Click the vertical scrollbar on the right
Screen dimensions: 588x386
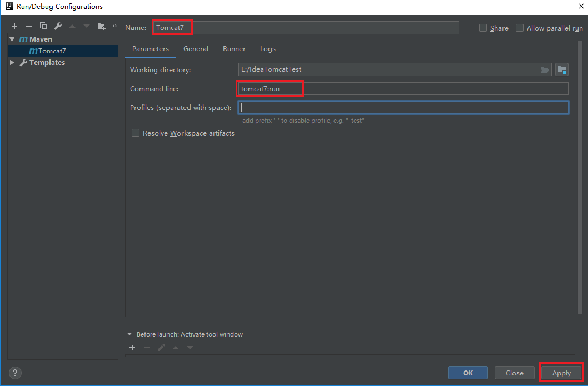(581, 176)
